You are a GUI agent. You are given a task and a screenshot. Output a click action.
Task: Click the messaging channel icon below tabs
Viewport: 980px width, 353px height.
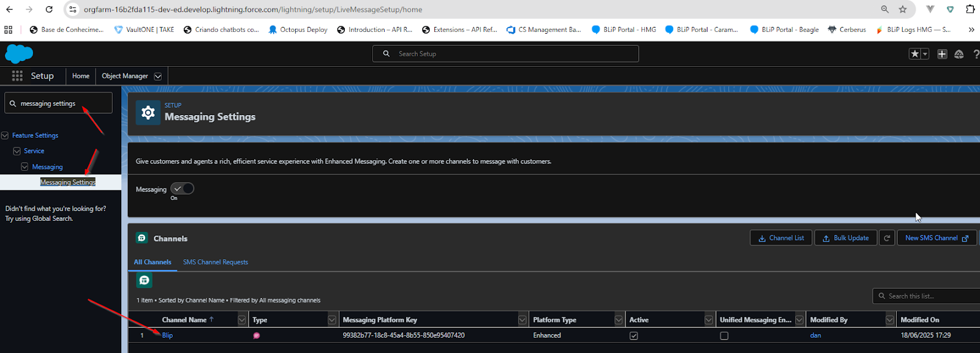pyautogui.click(x=145, y=280)
